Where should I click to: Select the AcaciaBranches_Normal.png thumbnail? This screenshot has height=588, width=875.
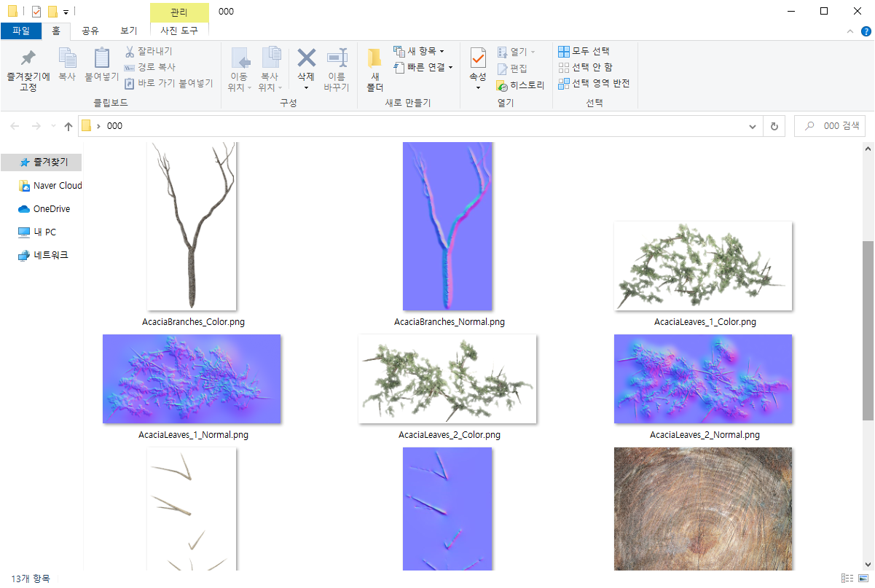[447, 226]
